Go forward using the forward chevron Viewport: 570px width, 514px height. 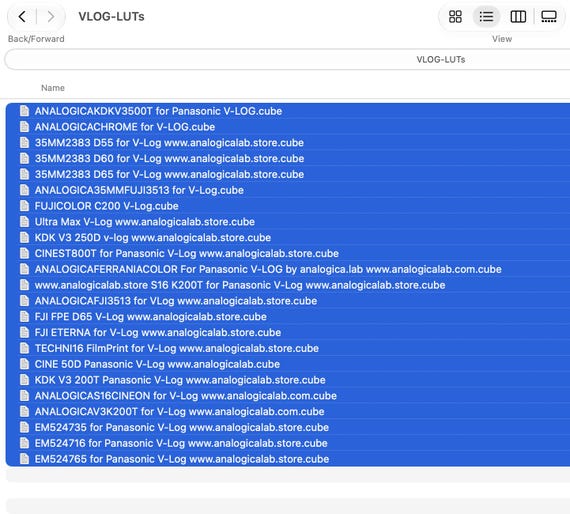coord(51,16)
